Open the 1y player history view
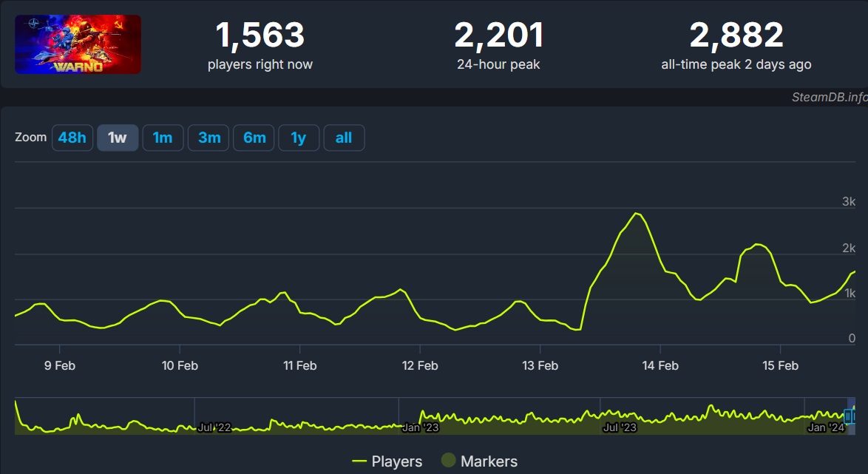 click(x=299, y=138)
